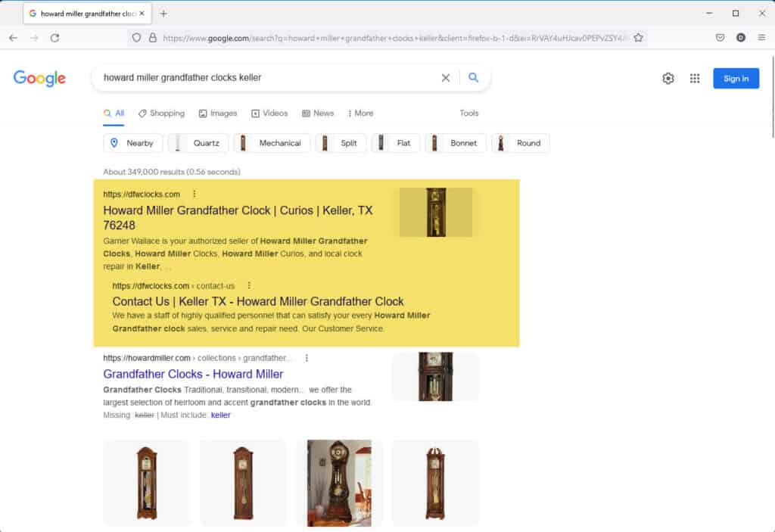The image size is (775, 532).
Task: Open tracking protection shield icon
Action: pos(136,38)
